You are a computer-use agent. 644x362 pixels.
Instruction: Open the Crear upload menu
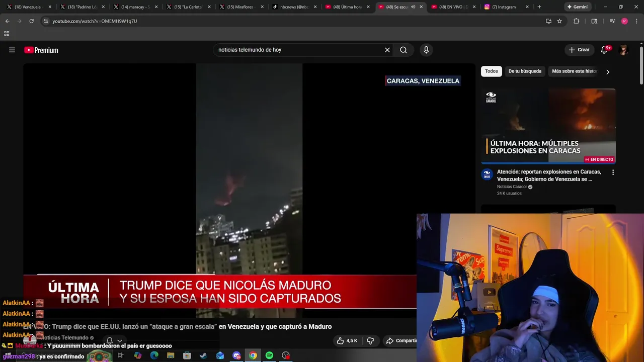coord(579,50)
